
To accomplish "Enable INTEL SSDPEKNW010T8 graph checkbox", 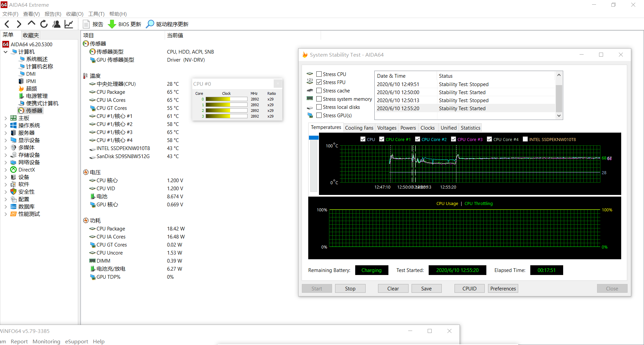I will click(525, 139).
